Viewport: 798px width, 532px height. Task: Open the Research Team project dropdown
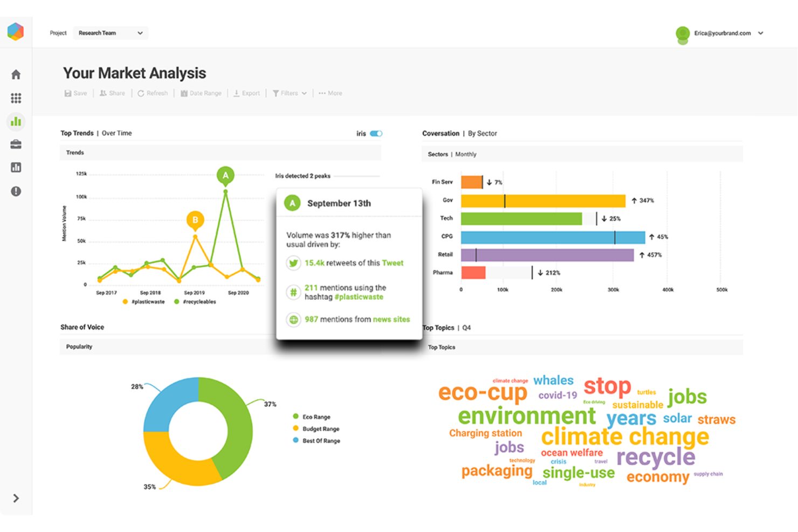click(x=111, y=33)
